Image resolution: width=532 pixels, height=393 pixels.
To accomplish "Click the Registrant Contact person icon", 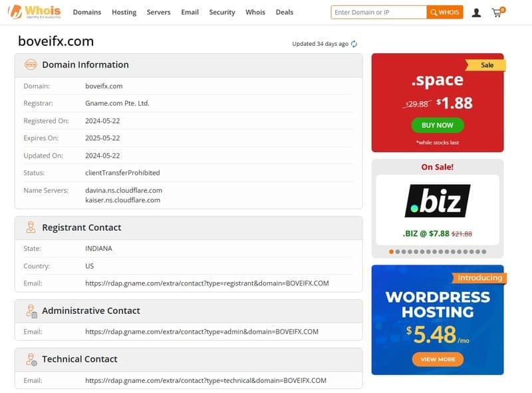I will click(31, 227).
